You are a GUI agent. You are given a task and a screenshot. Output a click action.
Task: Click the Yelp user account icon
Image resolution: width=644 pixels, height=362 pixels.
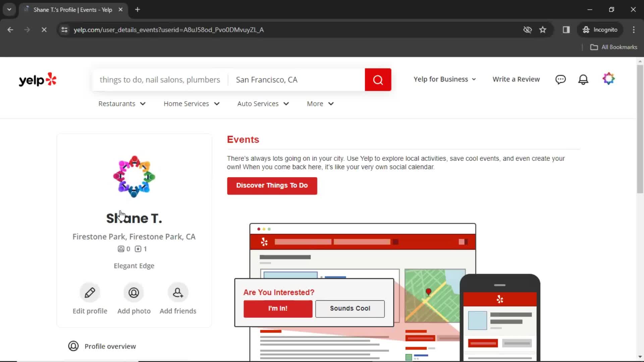click(608, 79)
